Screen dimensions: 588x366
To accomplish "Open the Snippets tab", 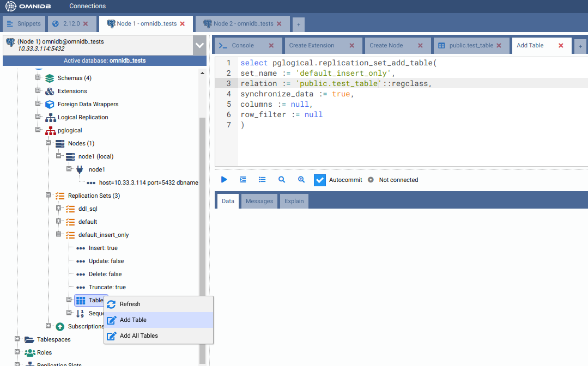I will (x=24, y=23).
